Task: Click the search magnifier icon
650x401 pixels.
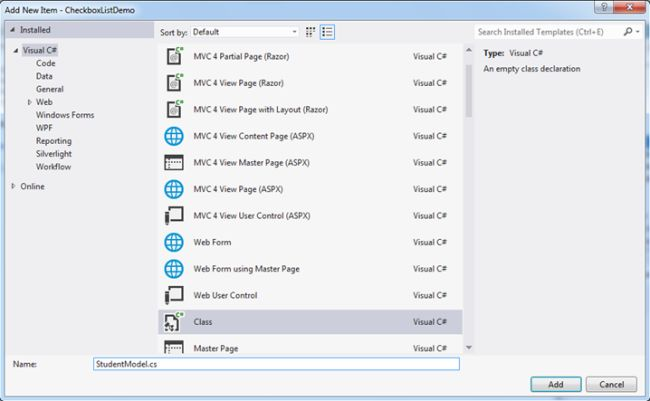Action: pos(628,32)
